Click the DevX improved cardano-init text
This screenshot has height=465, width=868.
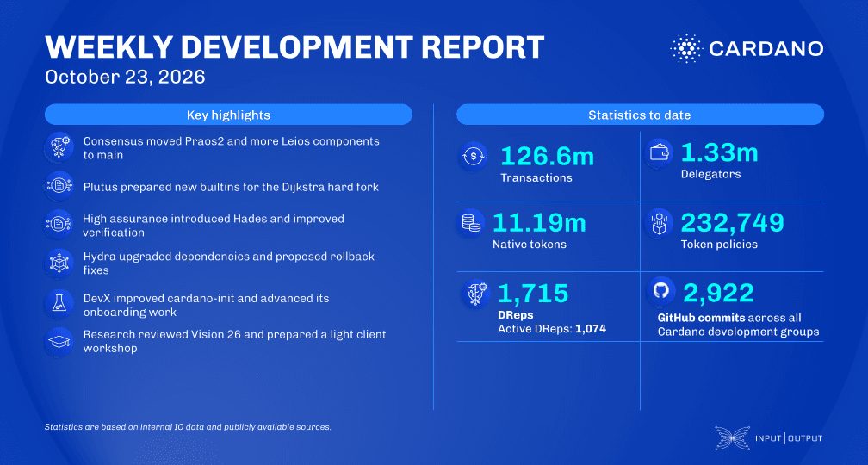pyautogui.click(x=207, y=305)
